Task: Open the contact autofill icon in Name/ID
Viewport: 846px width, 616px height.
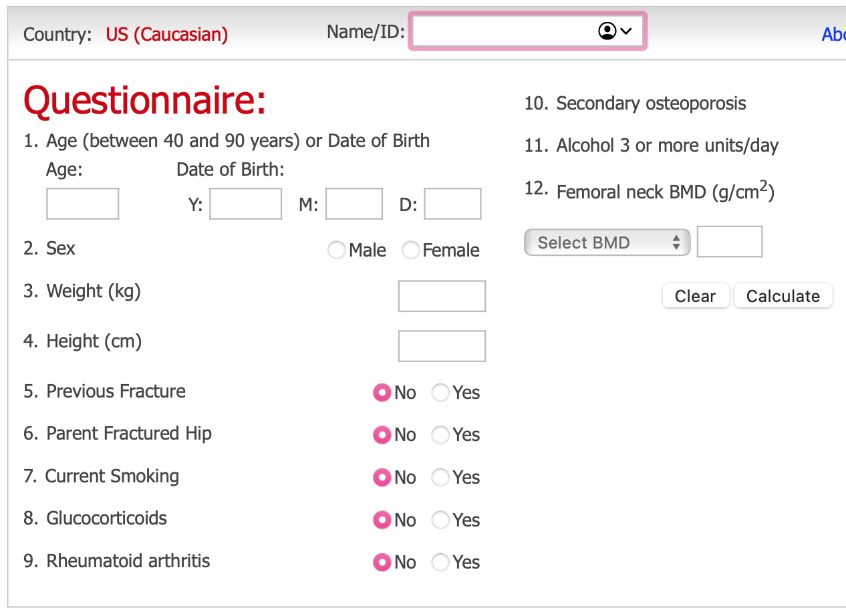Action: [615, 31]
